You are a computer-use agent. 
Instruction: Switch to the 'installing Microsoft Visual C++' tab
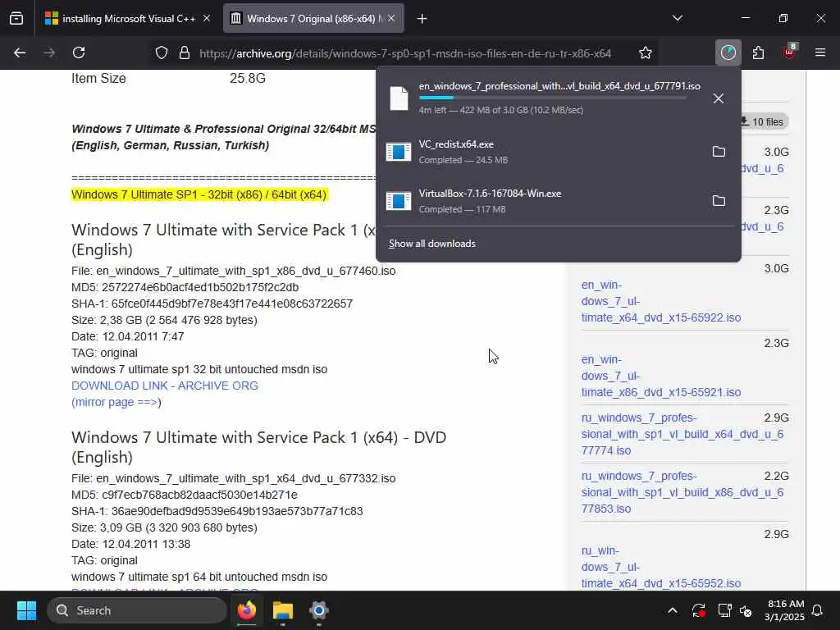(127, 19)
